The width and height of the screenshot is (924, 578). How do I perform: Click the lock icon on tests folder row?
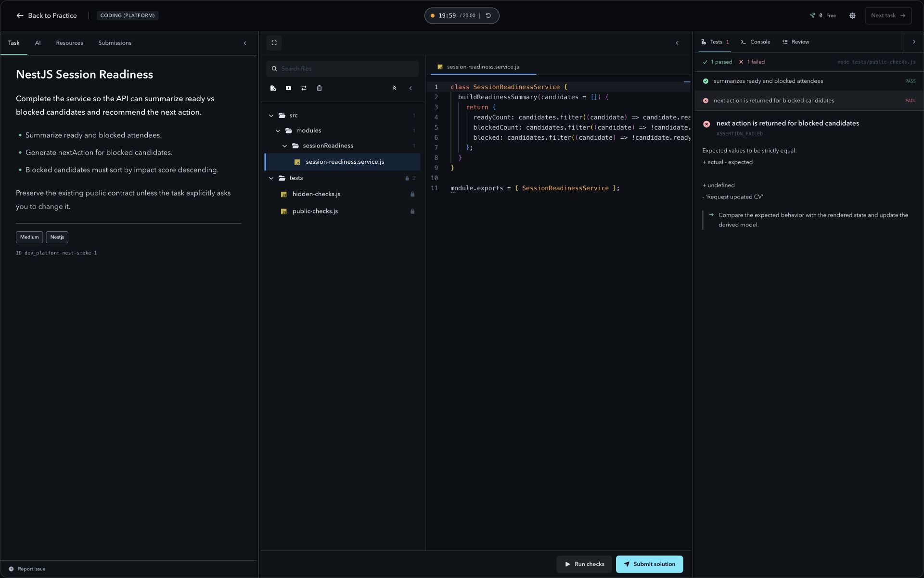[x=407, y=178]
